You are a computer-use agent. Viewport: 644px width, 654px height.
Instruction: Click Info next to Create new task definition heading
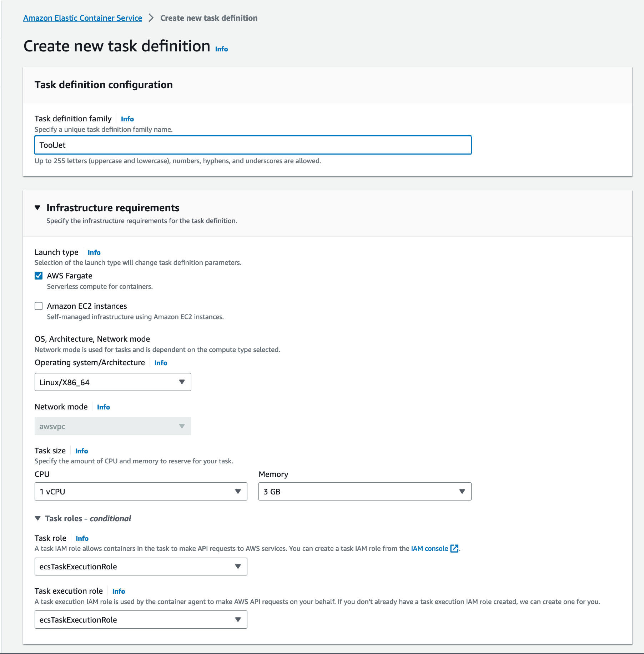tap(221, 49)
